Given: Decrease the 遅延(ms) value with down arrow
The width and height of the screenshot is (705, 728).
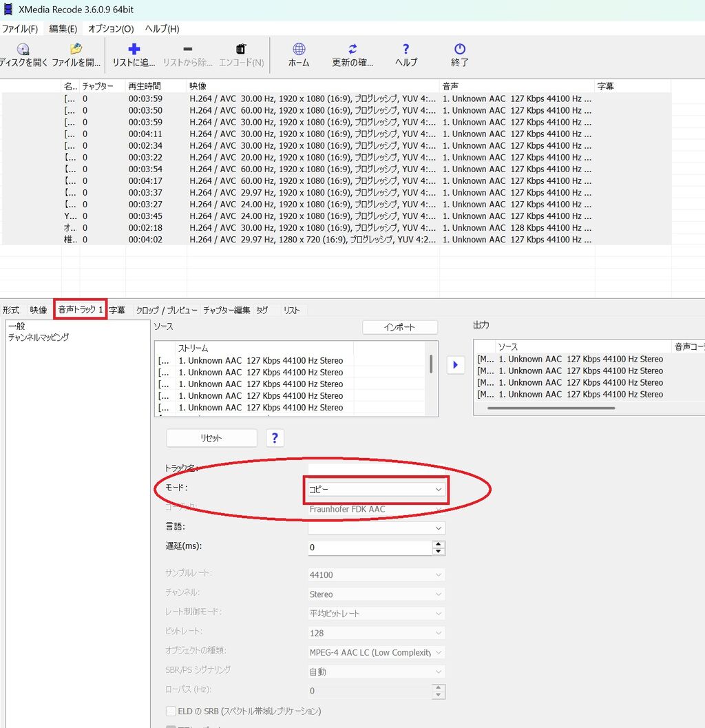Looking at the screenshot, I should point(438,551).
